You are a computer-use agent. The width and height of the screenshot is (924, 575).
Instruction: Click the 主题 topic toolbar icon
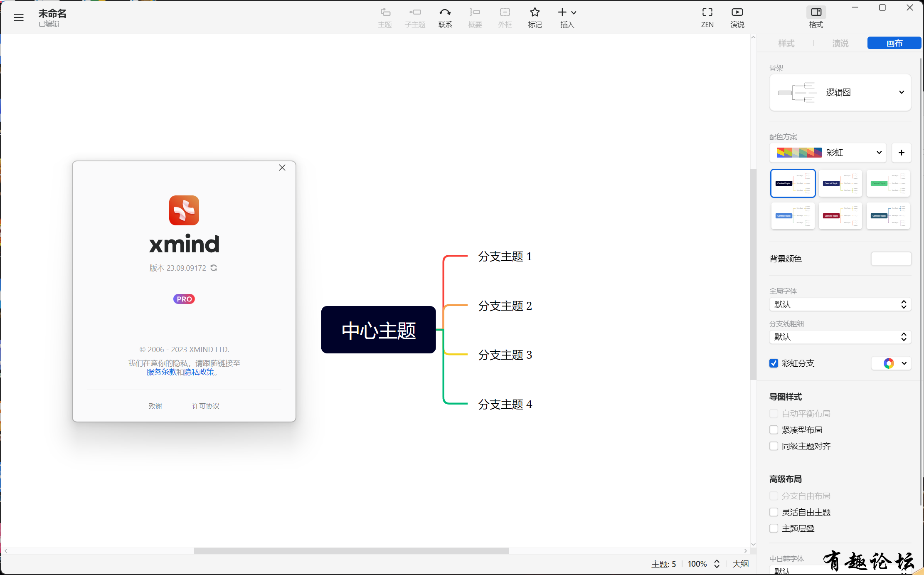coord(385,18)
